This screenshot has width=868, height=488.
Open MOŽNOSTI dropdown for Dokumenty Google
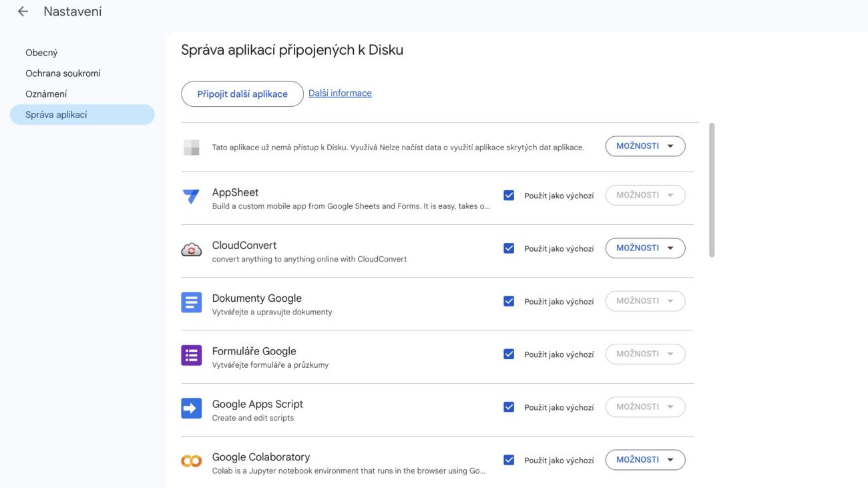[x=645, y=301]
